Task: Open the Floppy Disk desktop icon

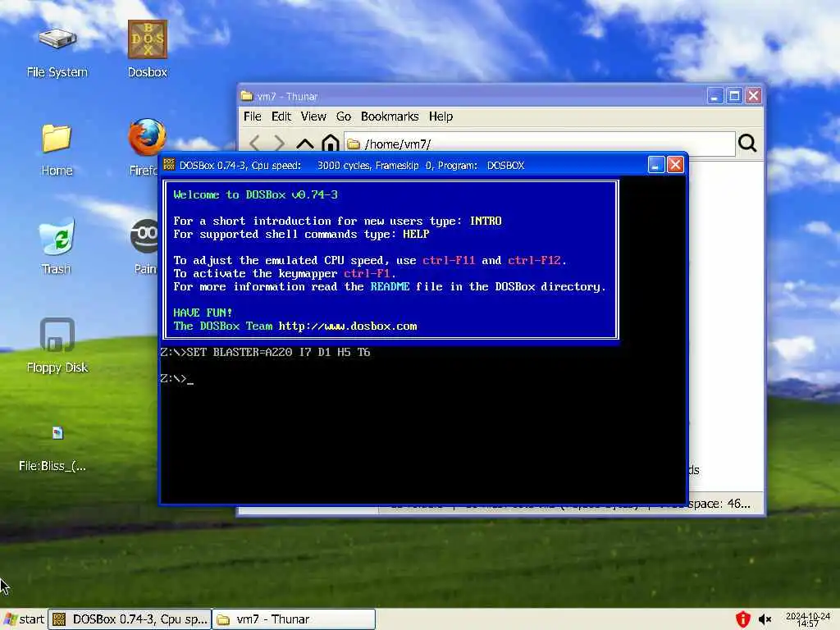Action: (57, 335)
